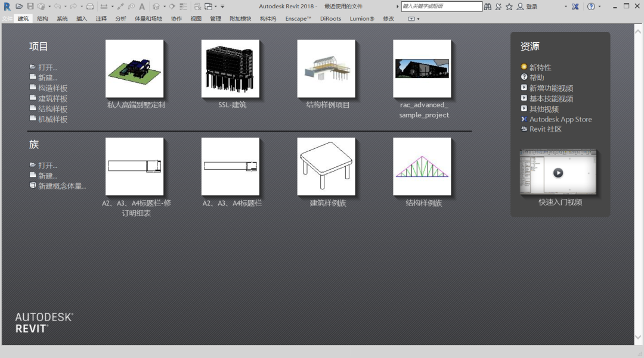Select the Section tool icon

pos(172,7)
